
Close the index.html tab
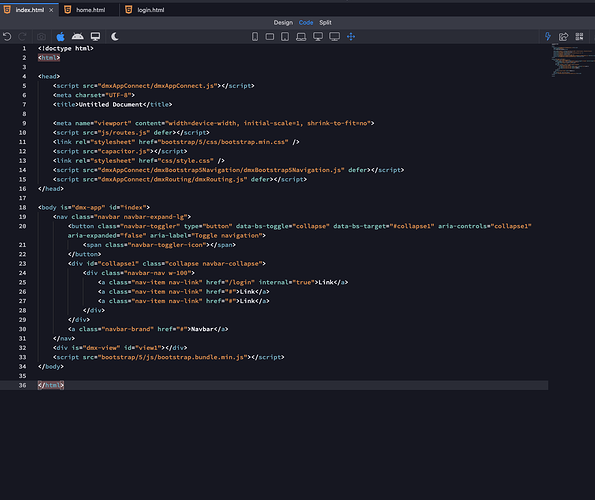[x=51, y=10]
